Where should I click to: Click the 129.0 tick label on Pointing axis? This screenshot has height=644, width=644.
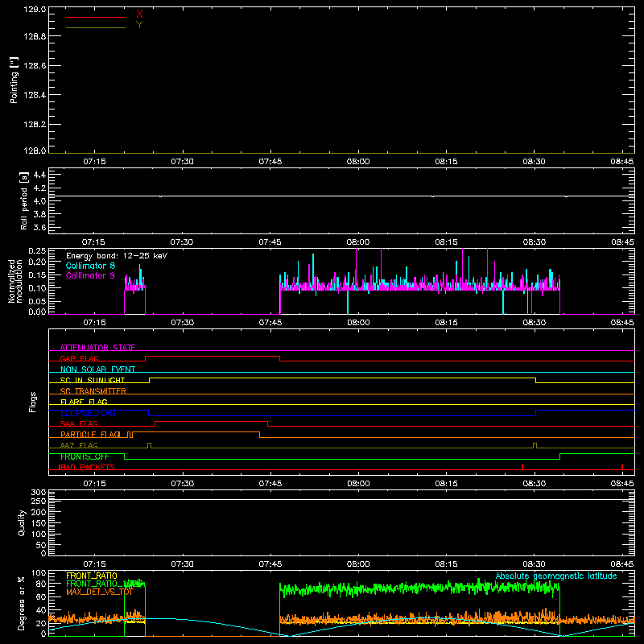click(x=35, y=10)
